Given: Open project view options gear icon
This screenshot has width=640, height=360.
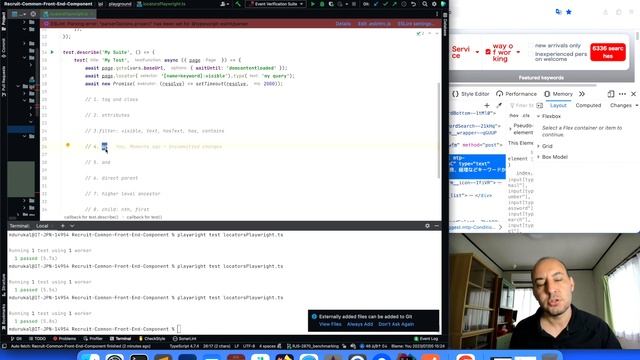Looking at the screenshot, I should 33,14.
